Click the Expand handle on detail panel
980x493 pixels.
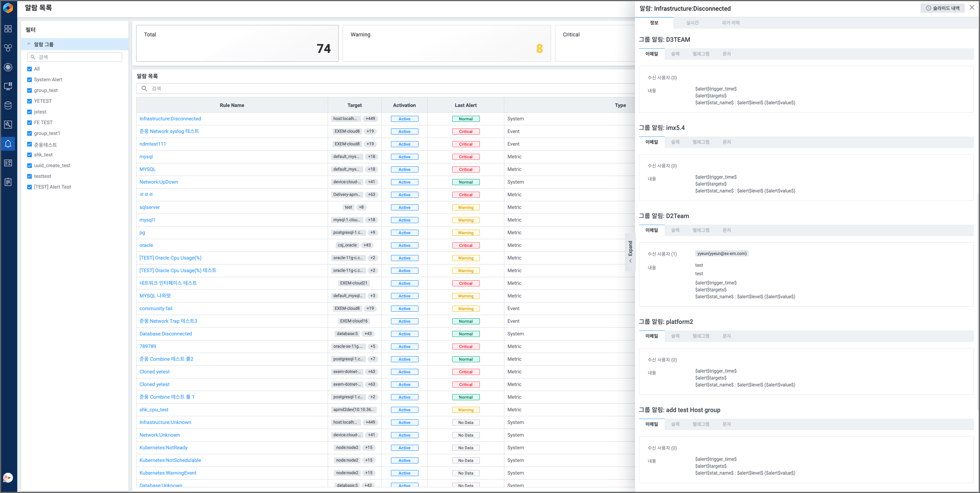click(x=630, y=251)
